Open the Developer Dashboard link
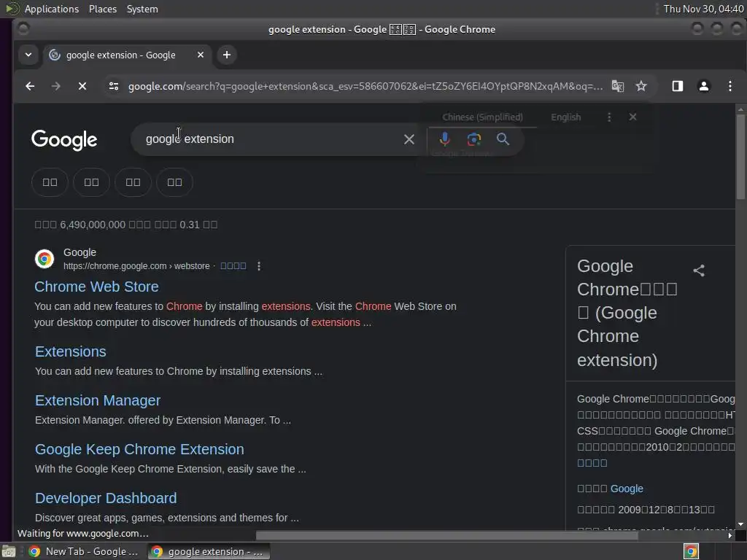 [x=106, y=498]
